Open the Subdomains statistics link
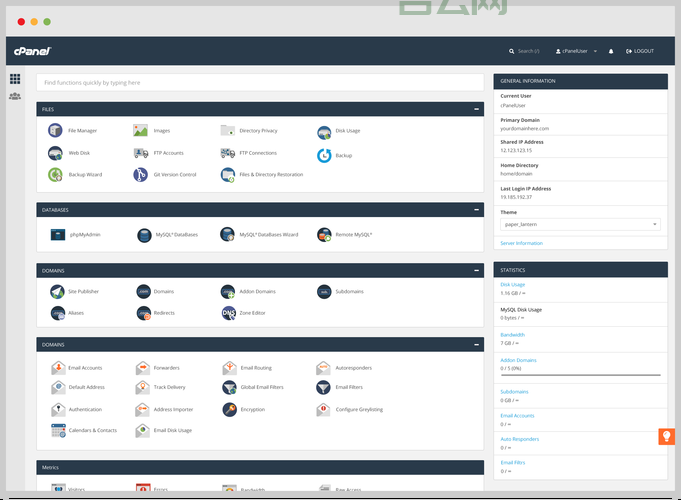The height and width of the screenshot is (500, 681). coord(514,392)
